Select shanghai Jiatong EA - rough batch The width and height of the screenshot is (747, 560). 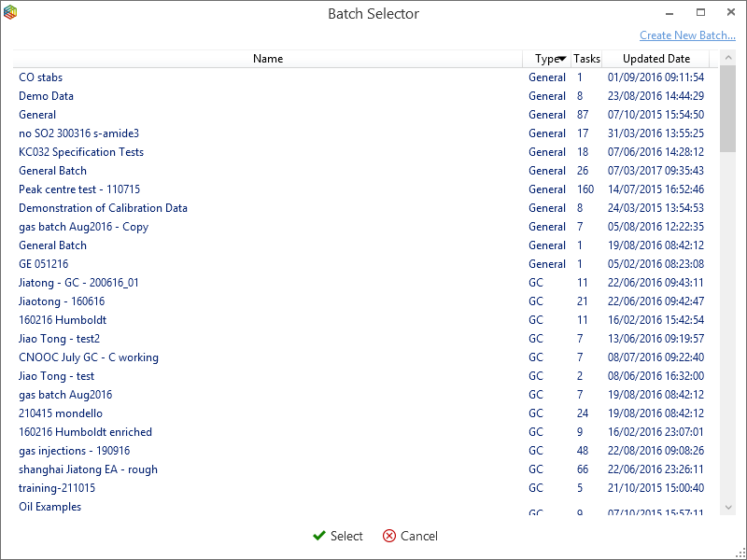[88, 469]
